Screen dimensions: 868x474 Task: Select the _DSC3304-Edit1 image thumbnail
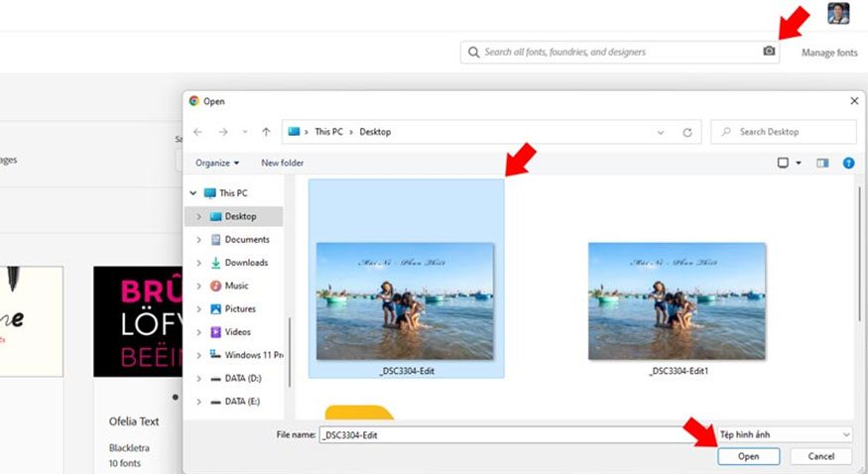click(x=677, y=301)
